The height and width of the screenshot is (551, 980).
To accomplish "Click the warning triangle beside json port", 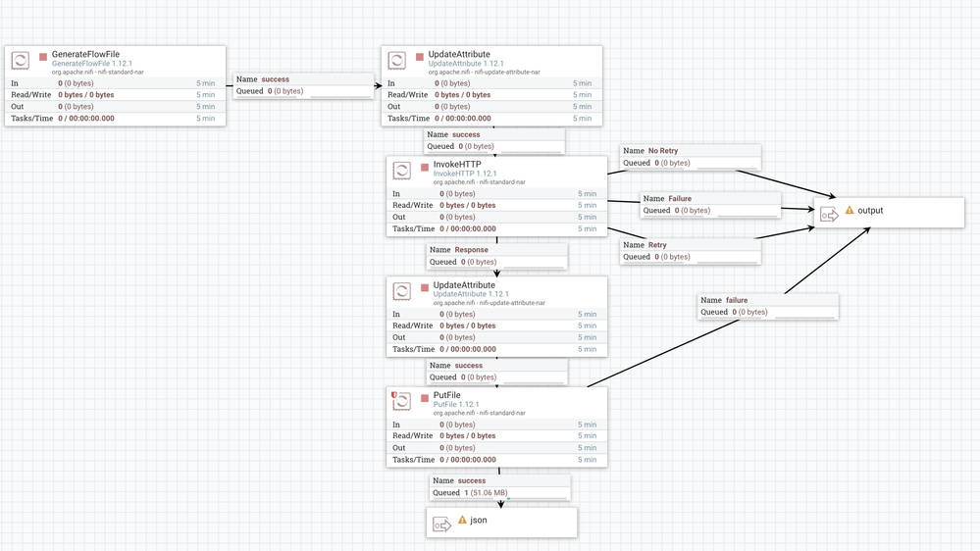I will [462, 520].
